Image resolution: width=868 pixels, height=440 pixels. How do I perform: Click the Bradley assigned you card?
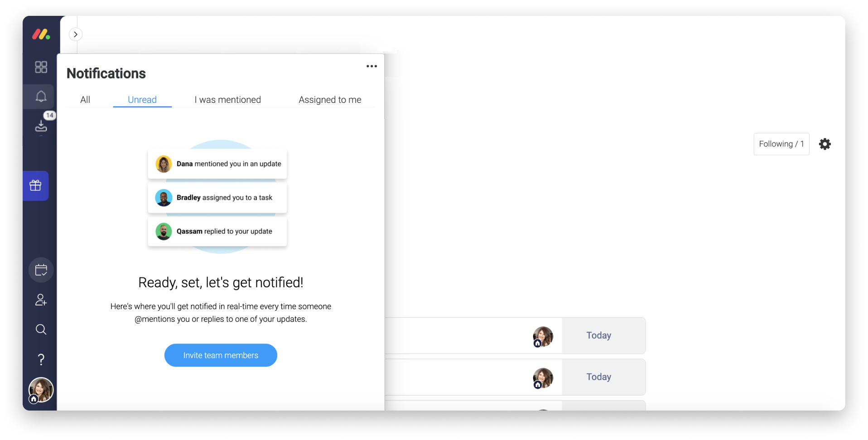[x=217, y=198]
